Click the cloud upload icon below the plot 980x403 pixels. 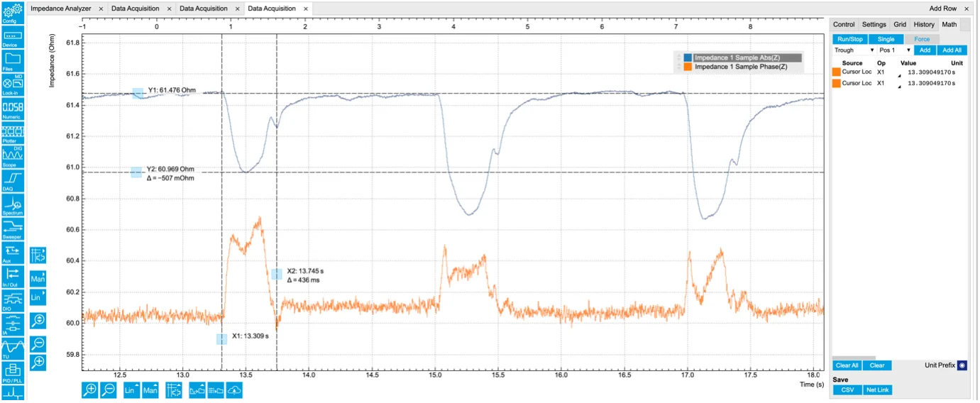pos(235,390)
